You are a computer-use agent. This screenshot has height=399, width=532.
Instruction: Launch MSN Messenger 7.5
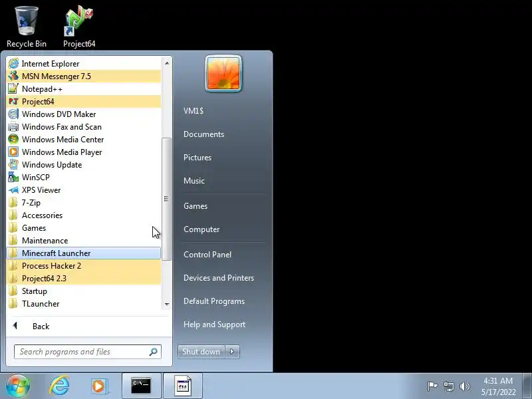84,76
